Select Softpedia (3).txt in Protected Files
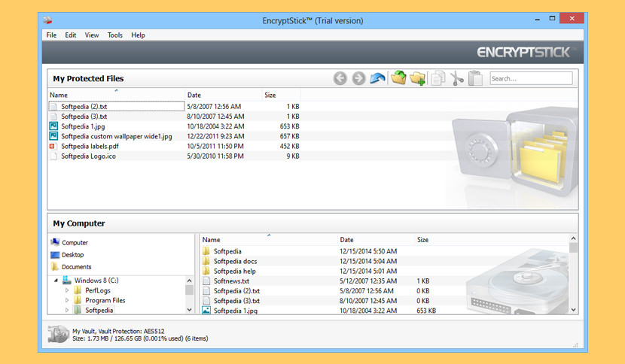Viewport: 625px width, 364px height. tap(84, 117)
